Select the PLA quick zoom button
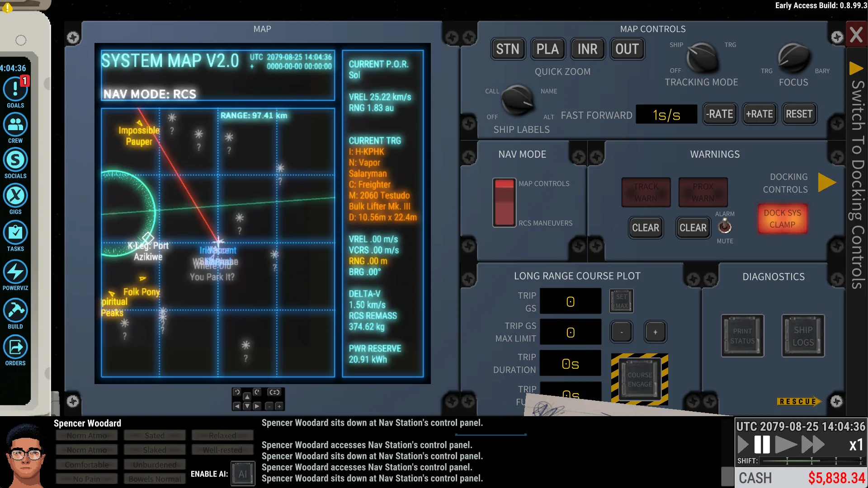The width and height of the screenshot is (868, 488). (547, 49)
